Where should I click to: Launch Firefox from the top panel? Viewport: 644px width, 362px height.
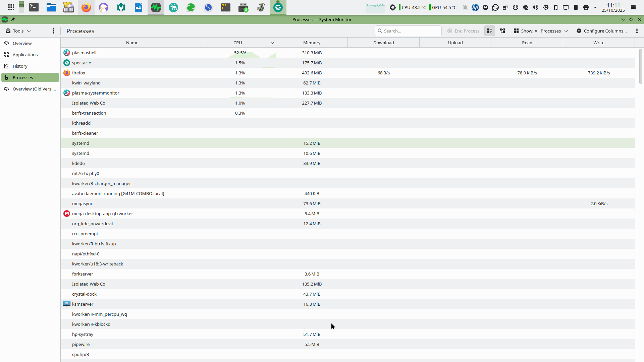click(x=86, y=7)
